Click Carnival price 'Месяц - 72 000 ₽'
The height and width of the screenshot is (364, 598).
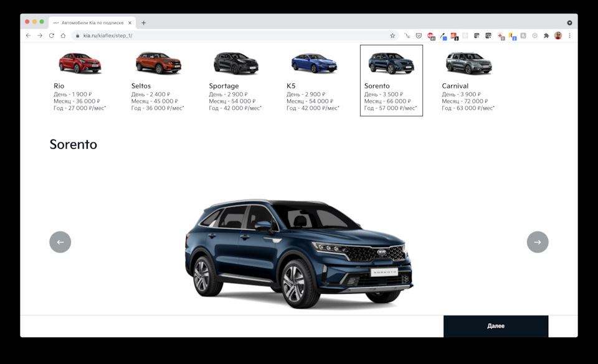click(465, 101)
